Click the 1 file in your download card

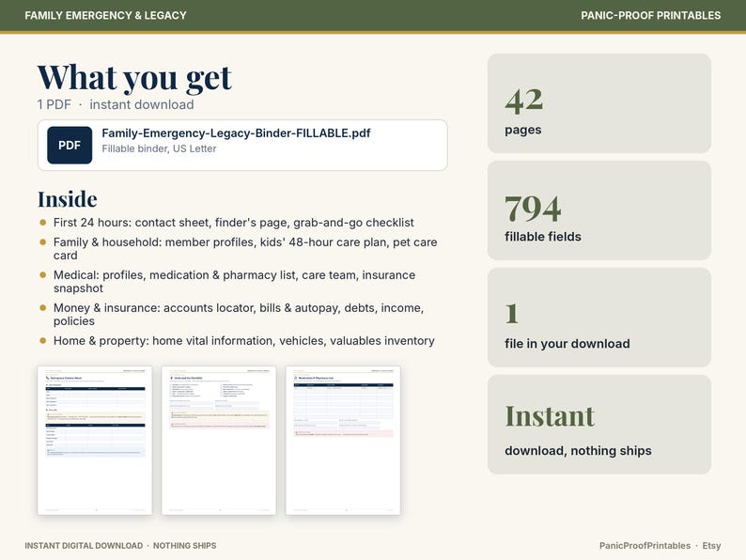point(599,318)
